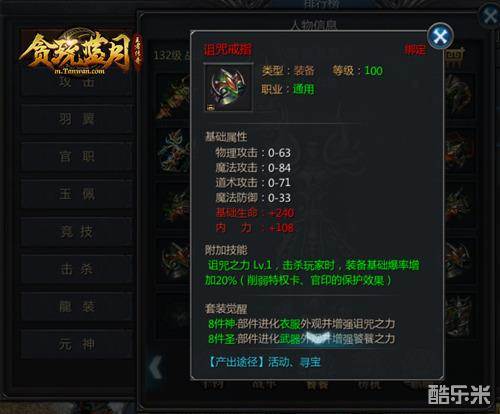Choose the 竞技 ranking category

77,232
